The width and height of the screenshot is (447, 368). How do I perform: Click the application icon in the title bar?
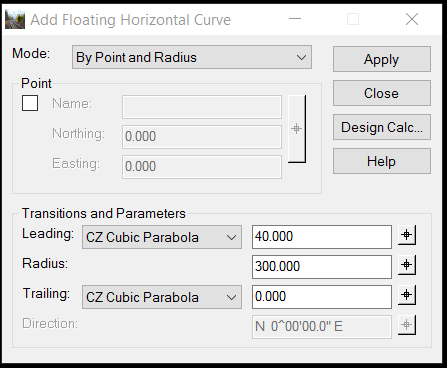15,20
